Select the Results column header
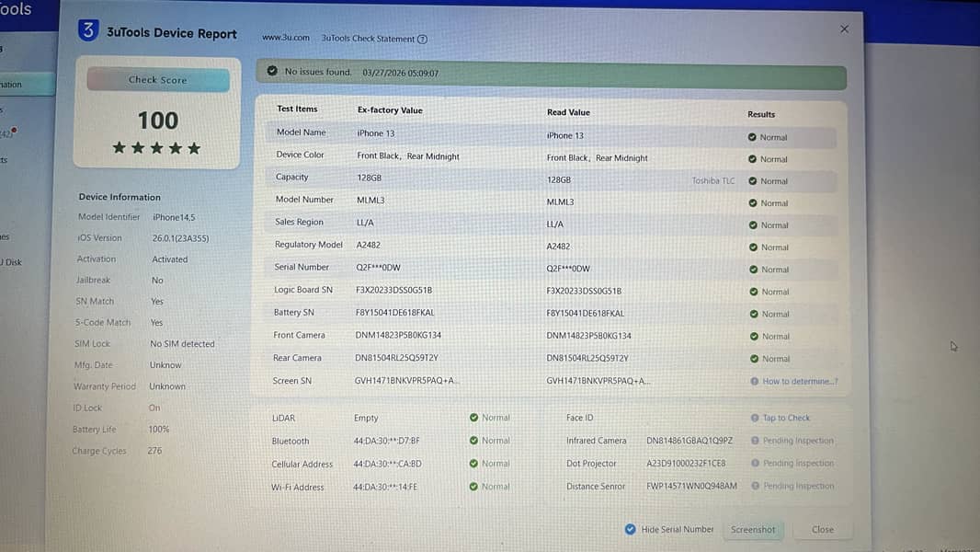The height and width of the screenshot is (552, 980). pos(761,114)
